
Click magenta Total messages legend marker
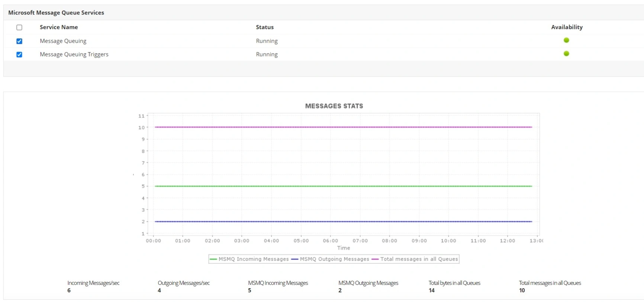(x=375, y=259)
